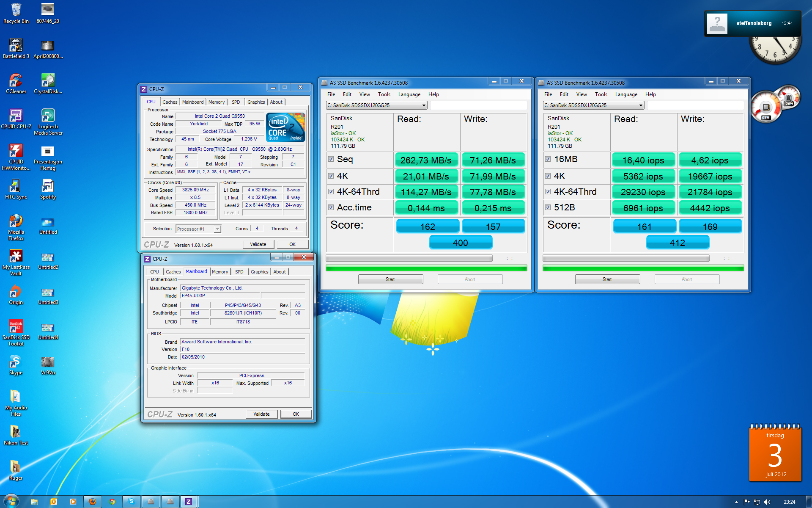Launch CPUID CPU-Z desktop shortcut

(x=16, y=119)
